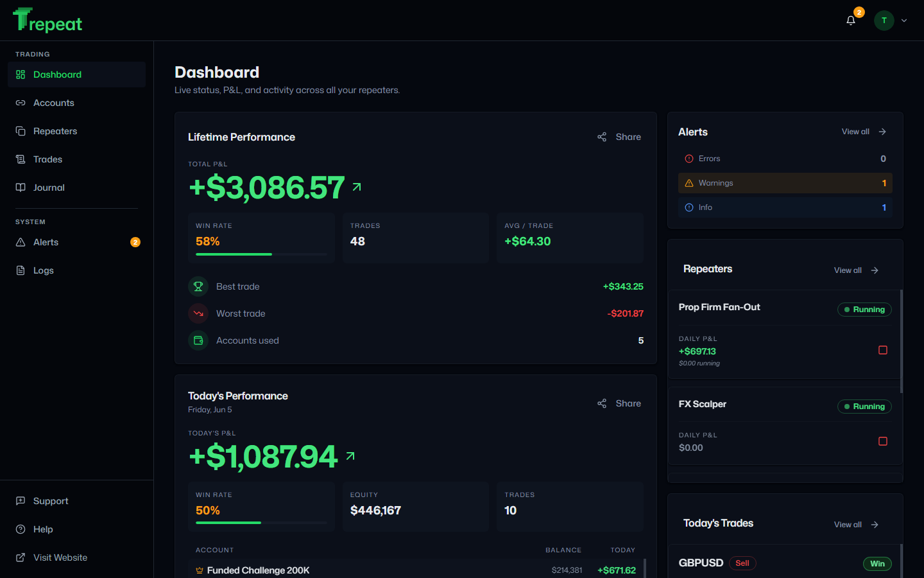Click arrow icon next to +$3,086.57
The image size is (924, 578).
click(x=357, y=187)
